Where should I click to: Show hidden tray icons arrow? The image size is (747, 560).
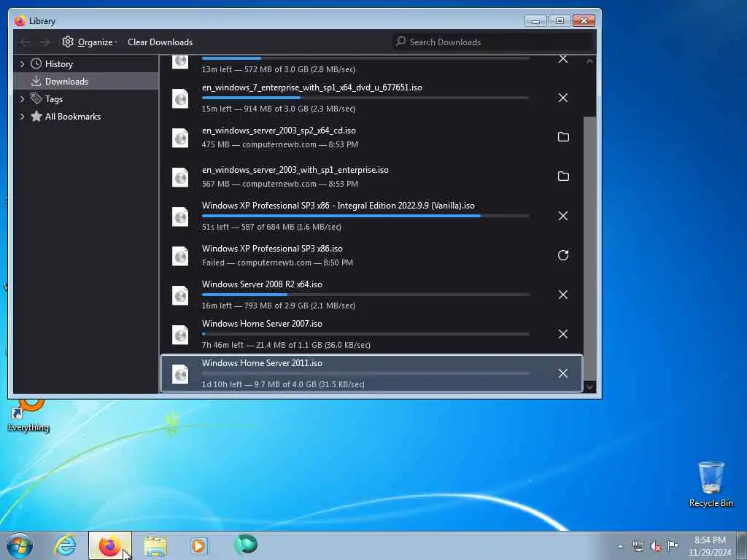tap(620, 546)
